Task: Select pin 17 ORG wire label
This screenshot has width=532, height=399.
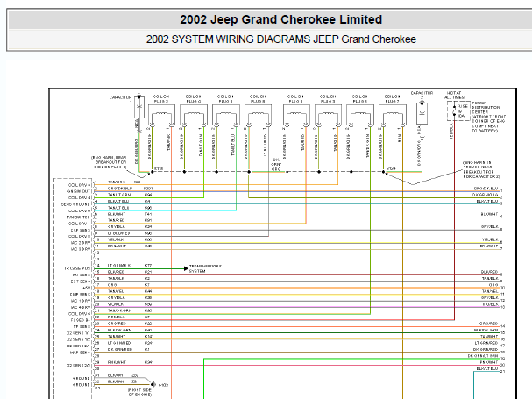Action: point(112,285)
